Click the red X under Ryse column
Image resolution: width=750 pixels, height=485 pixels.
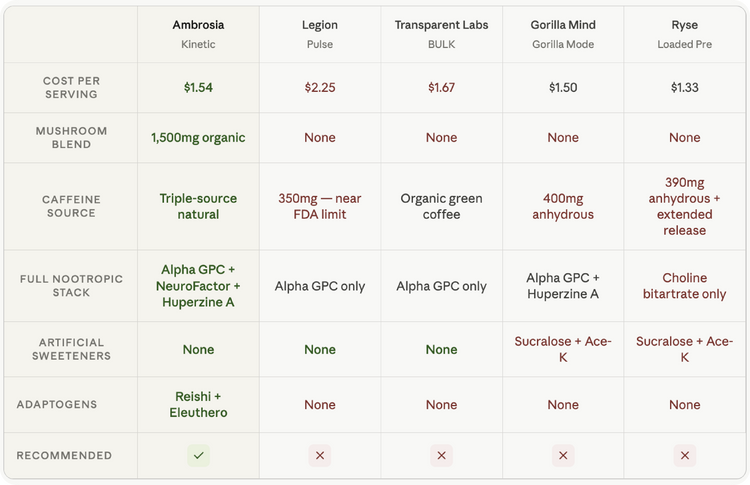(x=684, y=455)
